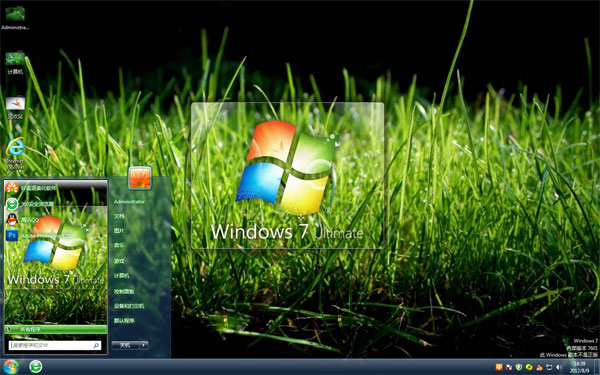The height and width of the screenshot is (375, 600).
Task: Open 图片 (Pictures) in Start menu
Action: 119,231
